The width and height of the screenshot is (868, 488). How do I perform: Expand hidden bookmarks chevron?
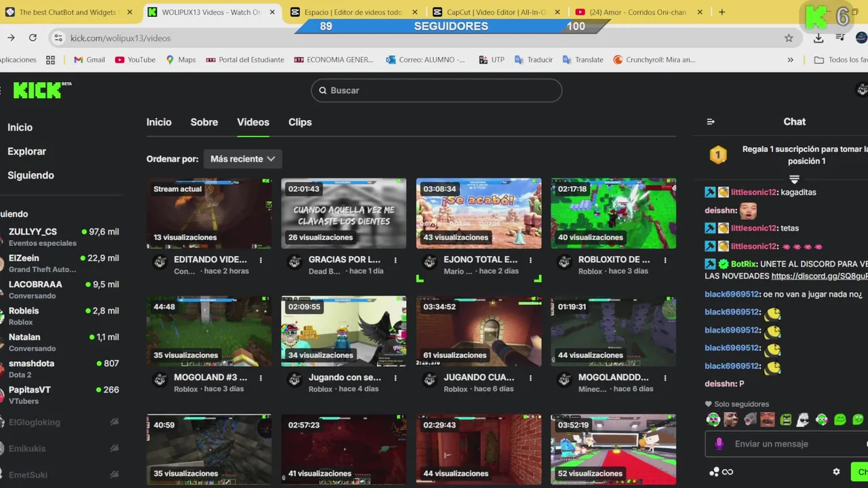tap(790, 60)
